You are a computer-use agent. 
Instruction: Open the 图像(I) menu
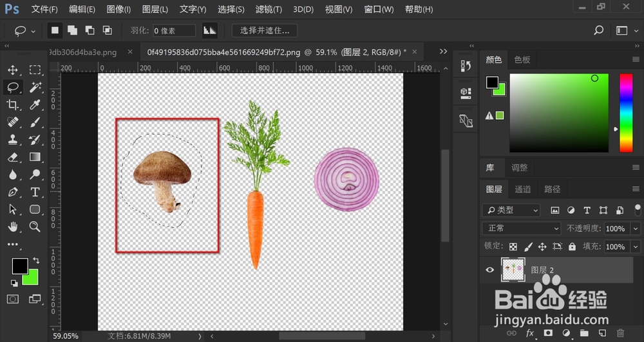point(118,9)
